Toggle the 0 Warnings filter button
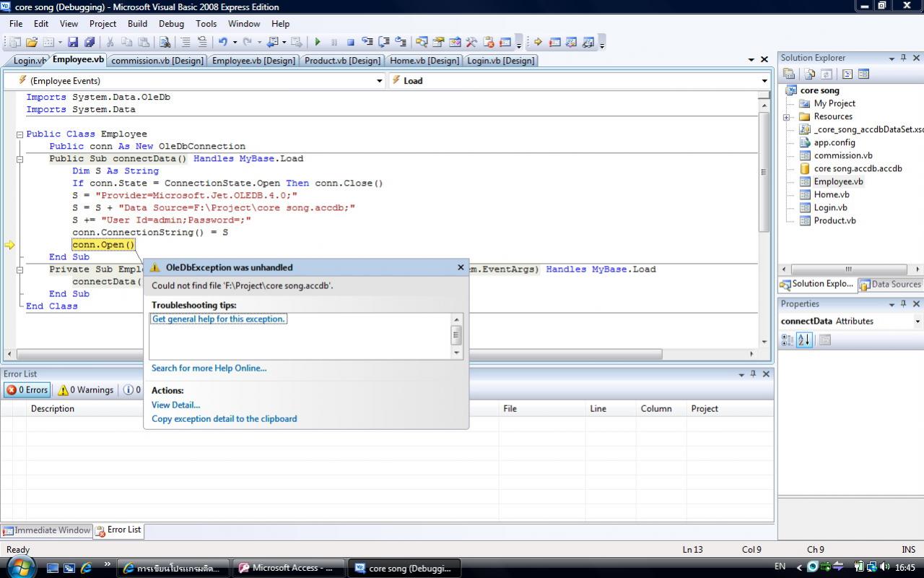Viewport: 924px width, 578px height. pyautogui.click(x=85, y=390)
